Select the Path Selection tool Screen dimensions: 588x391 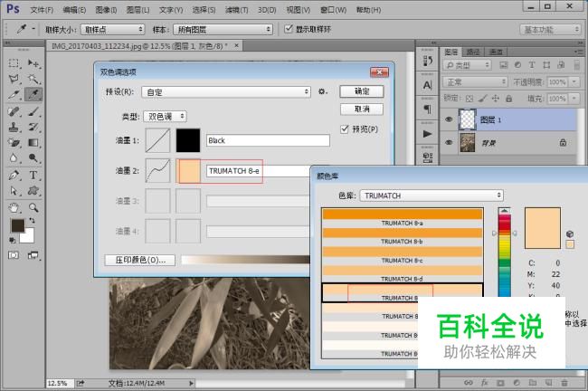tap(14, 191)
